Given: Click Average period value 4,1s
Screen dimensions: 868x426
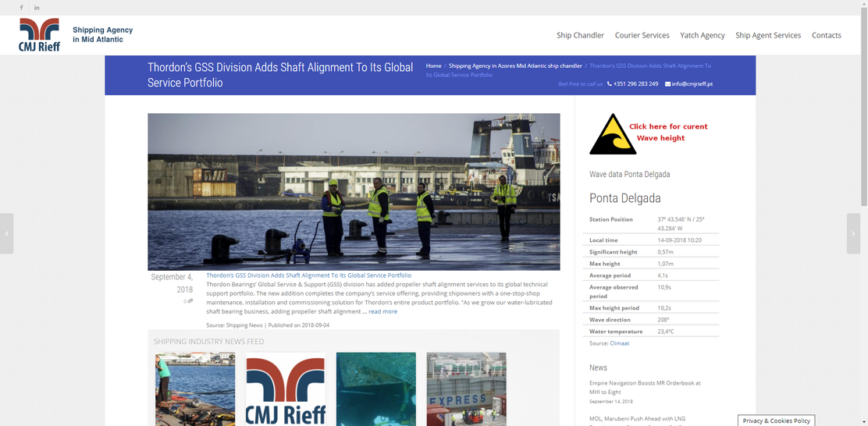Looking at the screenshot, I should tap(663, 275).
